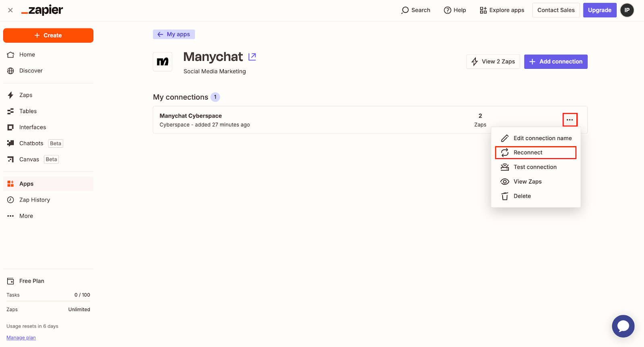Open the IP profile avatar menu
Image resolution: width=644 pixels, height=347 pixels.
pos(627,10)
